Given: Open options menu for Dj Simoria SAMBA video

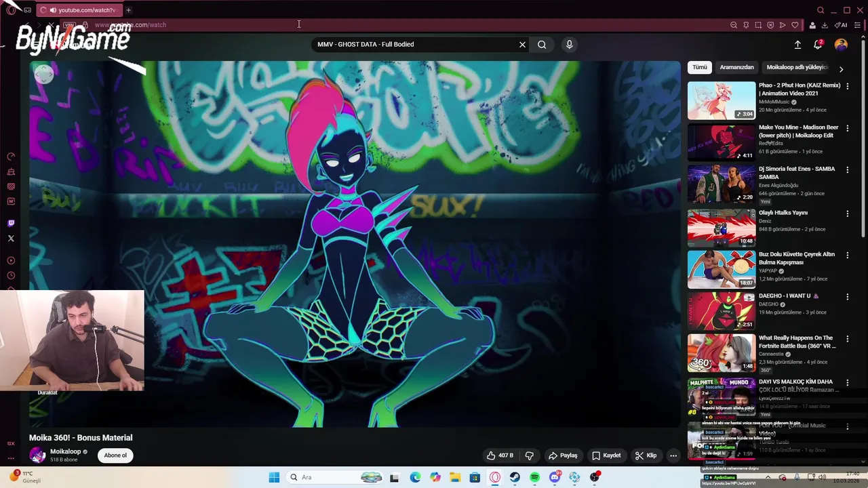Looking at the screenshot, I should 847,169.
